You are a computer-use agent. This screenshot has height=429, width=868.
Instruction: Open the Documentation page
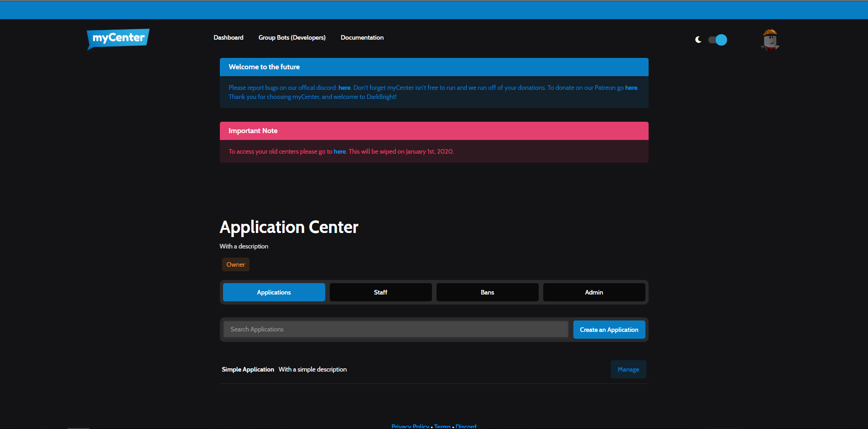tap(362, 37)
